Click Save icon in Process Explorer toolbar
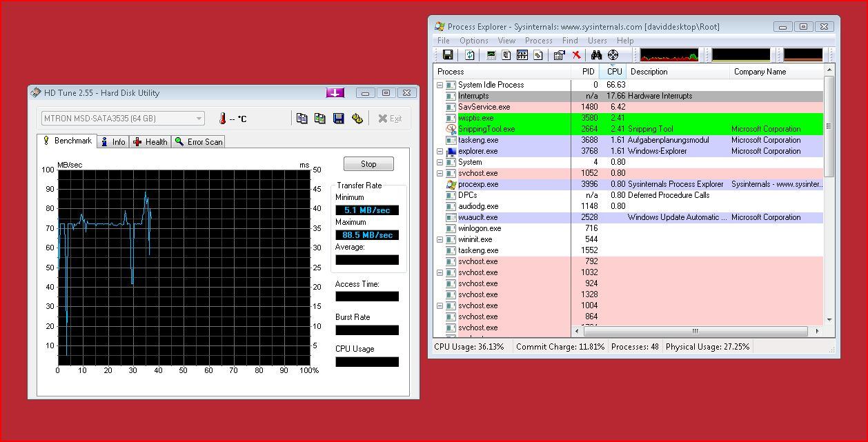This screenshot has width=868, height=442. point(447,55)
